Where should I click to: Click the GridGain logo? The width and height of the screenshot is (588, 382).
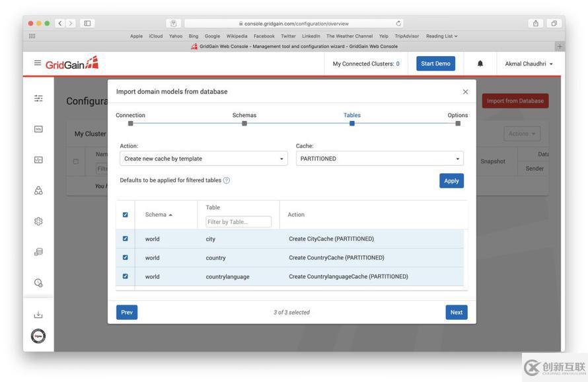[72, 63]
